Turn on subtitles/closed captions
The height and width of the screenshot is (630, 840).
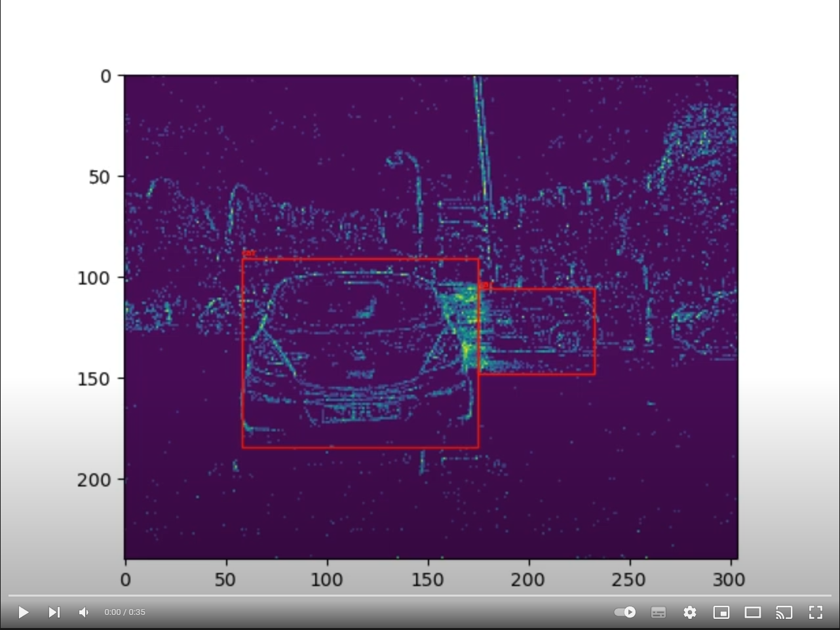click(659, 612)
